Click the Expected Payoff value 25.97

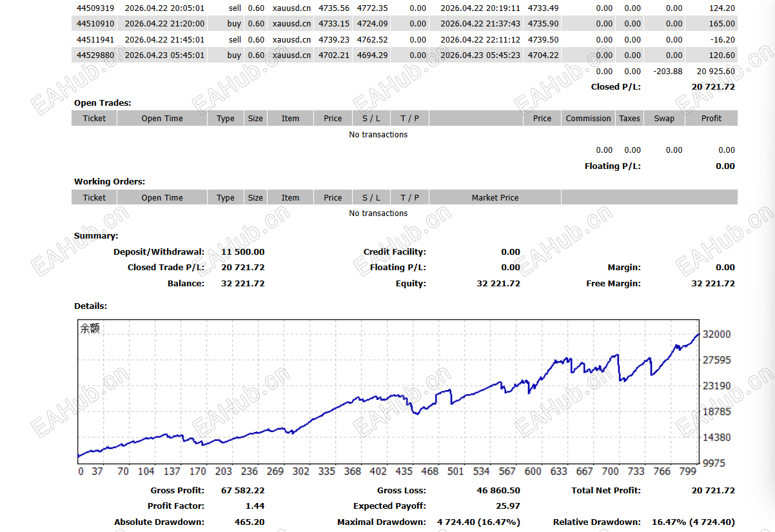[508, 506]
